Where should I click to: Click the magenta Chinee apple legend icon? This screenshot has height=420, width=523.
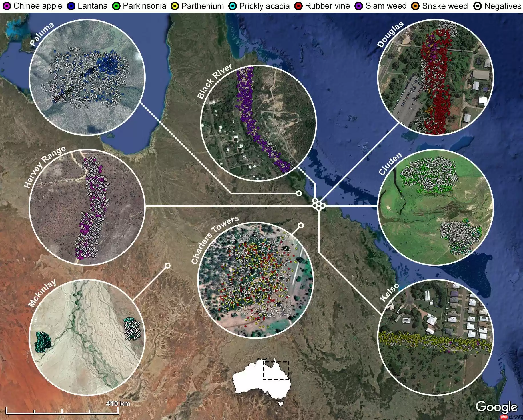point(7,6)
